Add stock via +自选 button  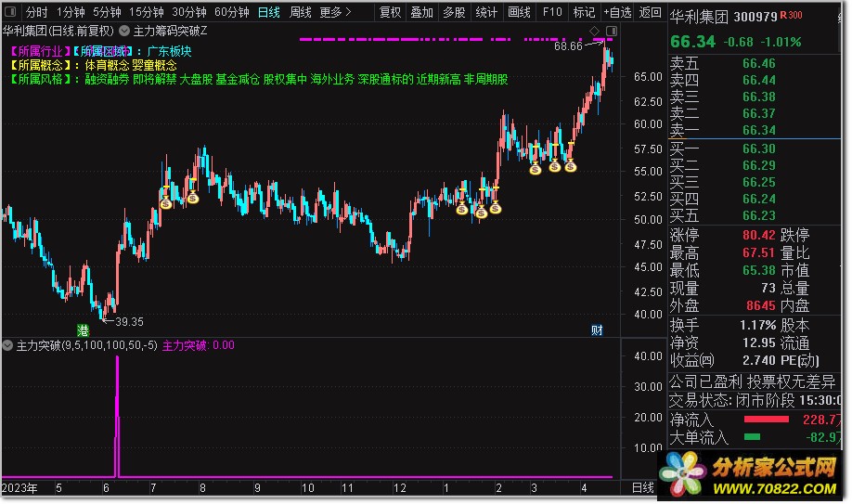(617, 12)
